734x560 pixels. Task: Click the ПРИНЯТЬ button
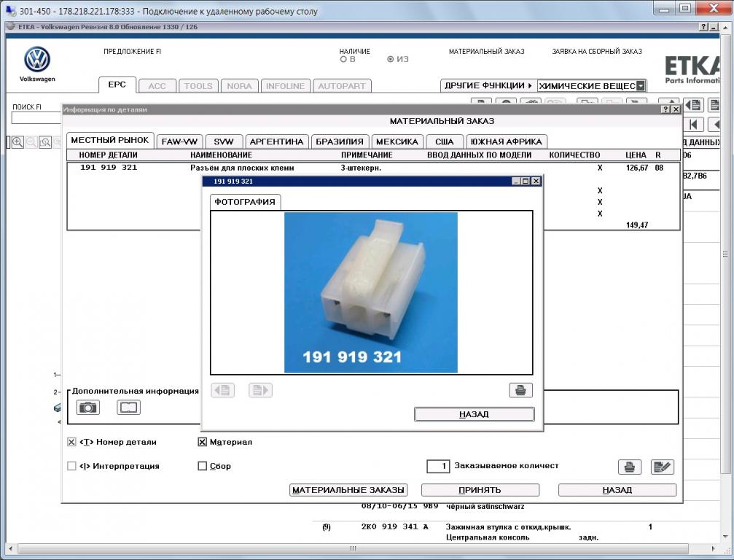coord(480,490)
